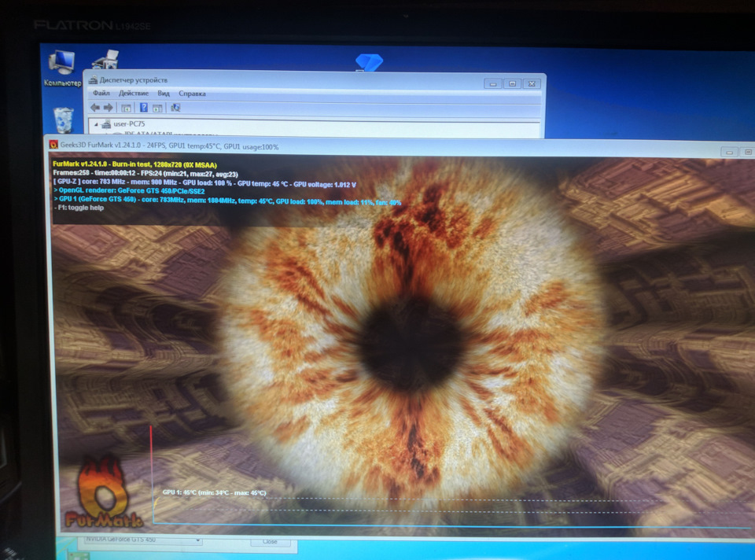755x560 pixels.
Task: Go forward in Device Manager toolbar
Action: (x=109, y=108)
